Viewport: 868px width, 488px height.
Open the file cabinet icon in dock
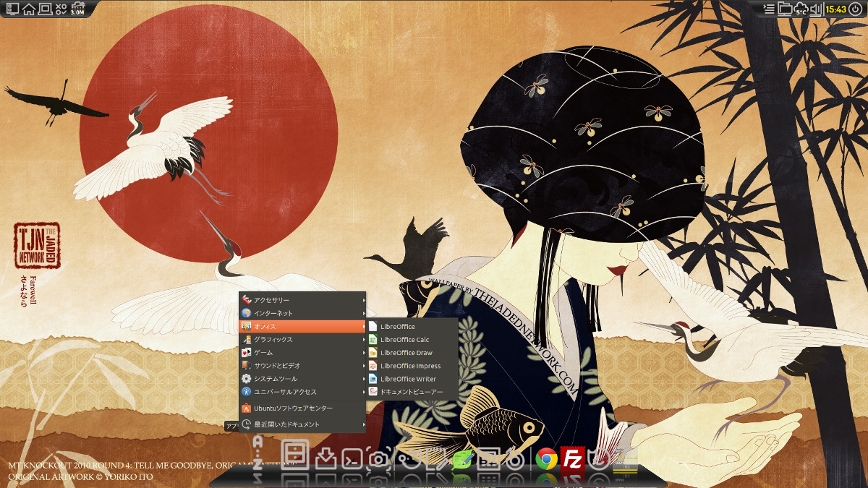pyautogui.click(x=295, y=455)
